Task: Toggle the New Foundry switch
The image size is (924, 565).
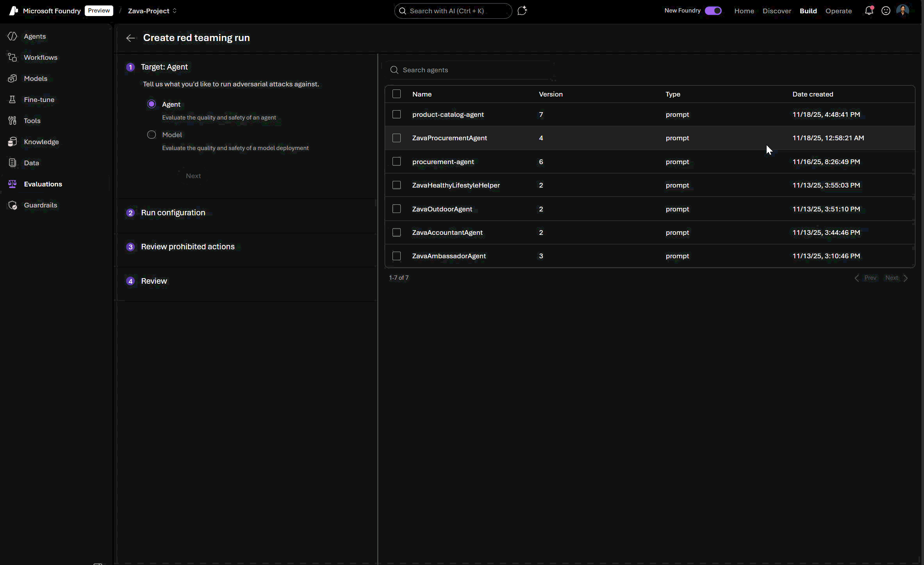Action: 713,11
